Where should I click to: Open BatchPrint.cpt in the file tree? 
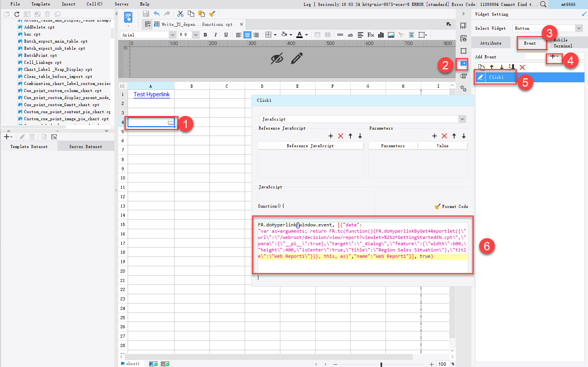(40, 55)
